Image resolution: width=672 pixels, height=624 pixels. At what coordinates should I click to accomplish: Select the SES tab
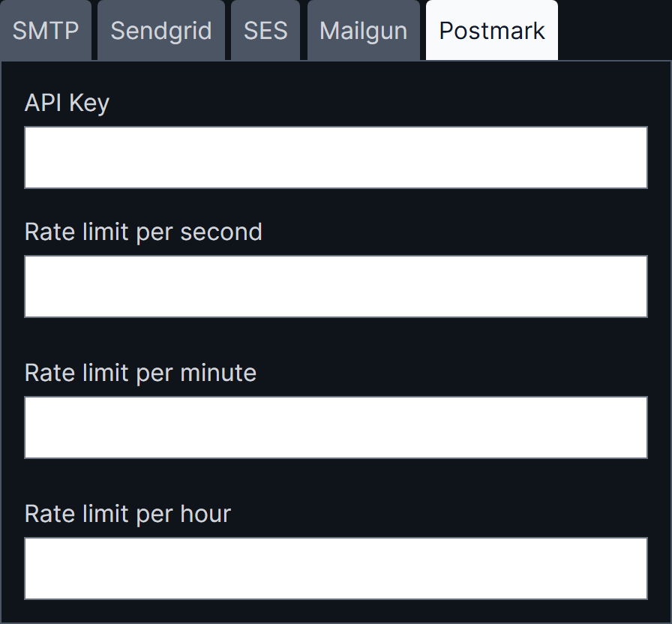point(265,31)
